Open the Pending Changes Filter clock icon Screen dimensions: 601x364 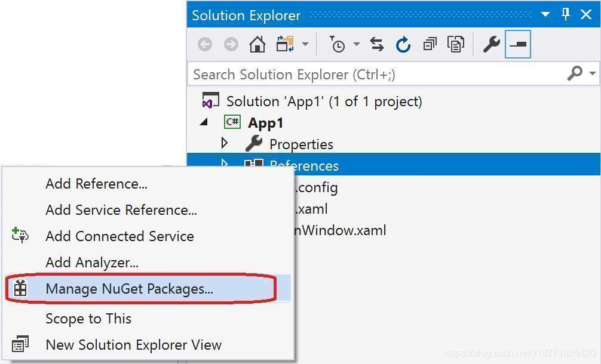click(338, 44)
